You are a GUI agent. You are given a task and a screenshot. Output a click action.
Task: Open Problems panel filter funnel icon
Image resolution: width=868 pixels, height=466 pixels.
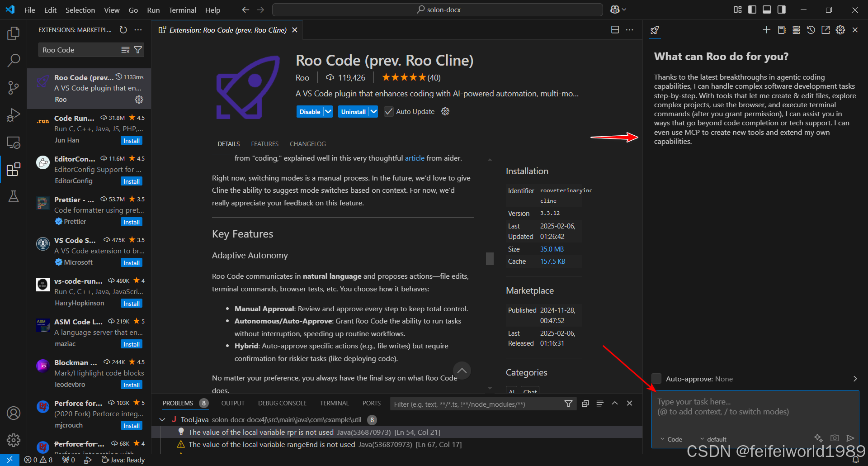568,404
